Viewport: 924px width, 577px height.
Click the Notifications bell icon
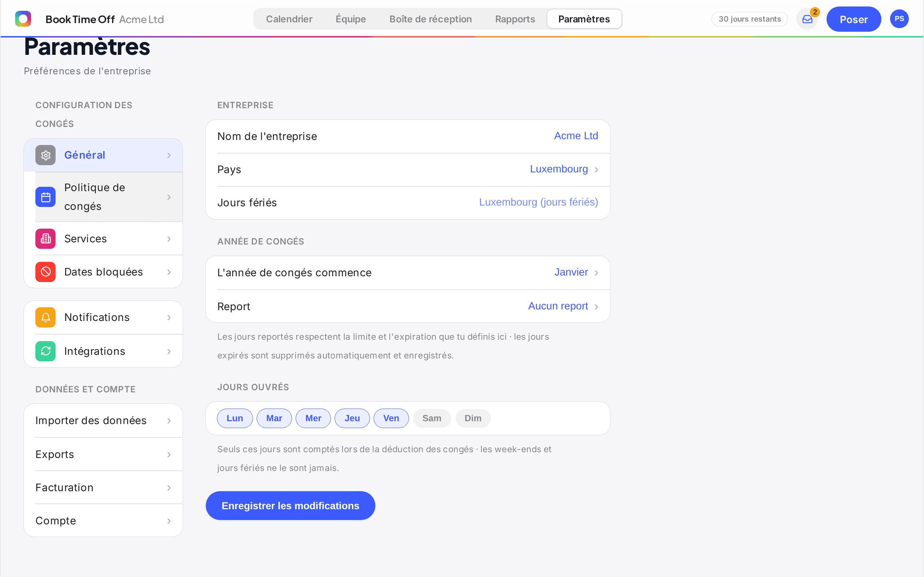pos(45,317)
